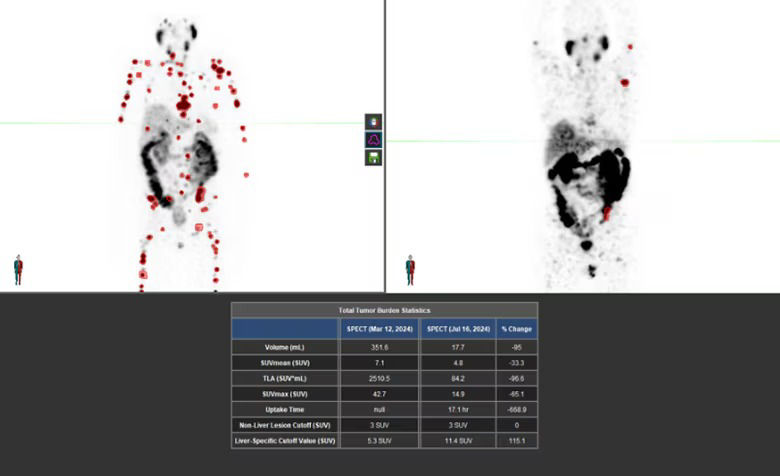
Task: Select the Volume (mL) row label
Action: [x=285, y=346]
